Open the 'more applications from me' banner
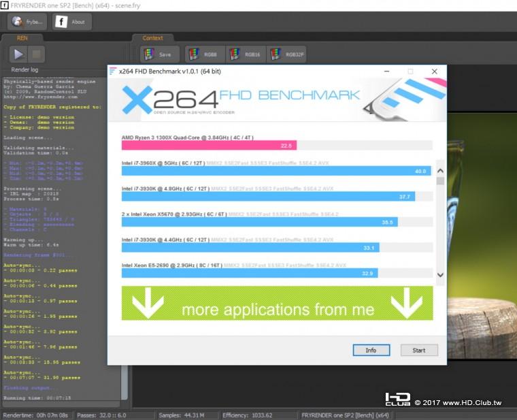 (x=277, y=303)
